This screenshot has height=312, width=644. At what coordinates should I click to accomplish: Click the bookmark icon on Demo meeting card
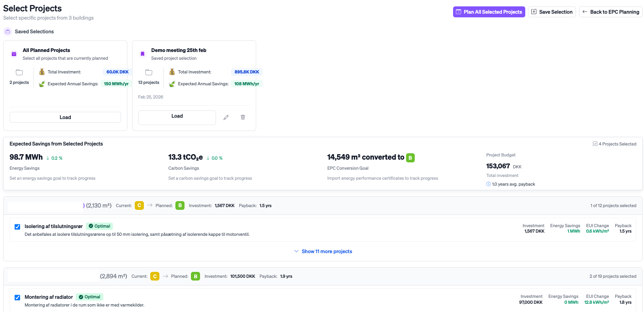coord(143,54)
